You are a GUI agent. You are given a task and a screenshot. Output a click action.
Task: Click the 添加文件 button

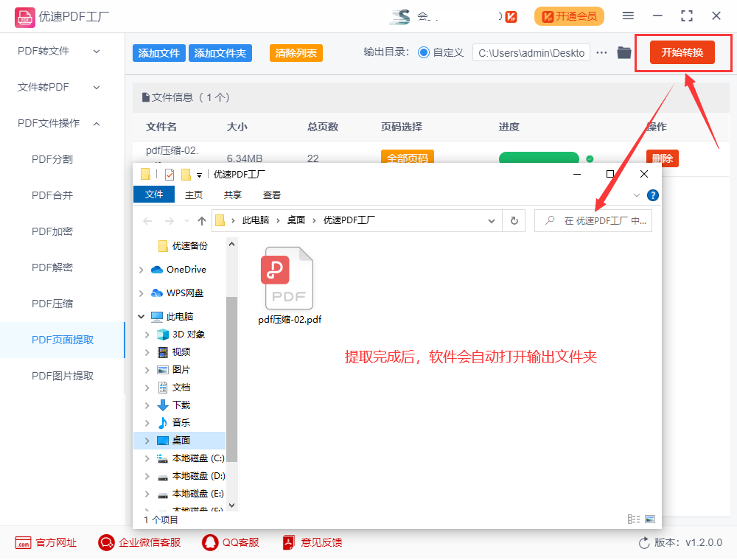(x=159, y=53)
